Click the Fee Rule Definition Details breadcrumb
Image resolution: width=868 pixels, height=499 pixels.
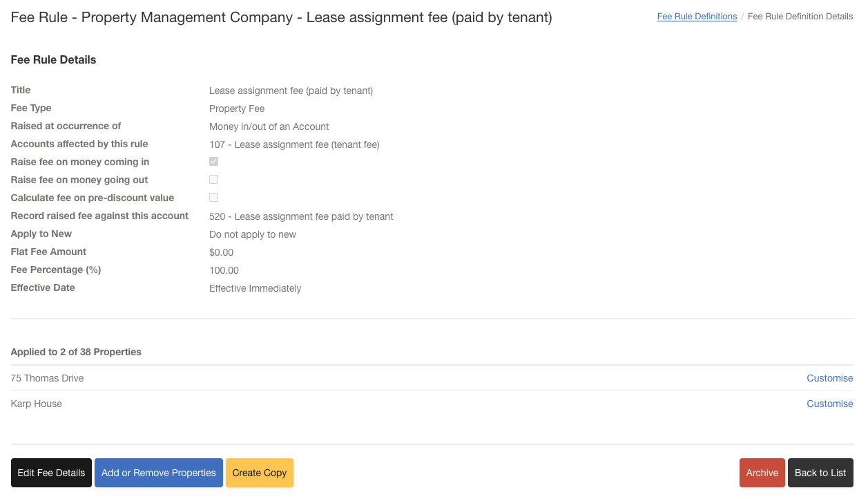800,17
